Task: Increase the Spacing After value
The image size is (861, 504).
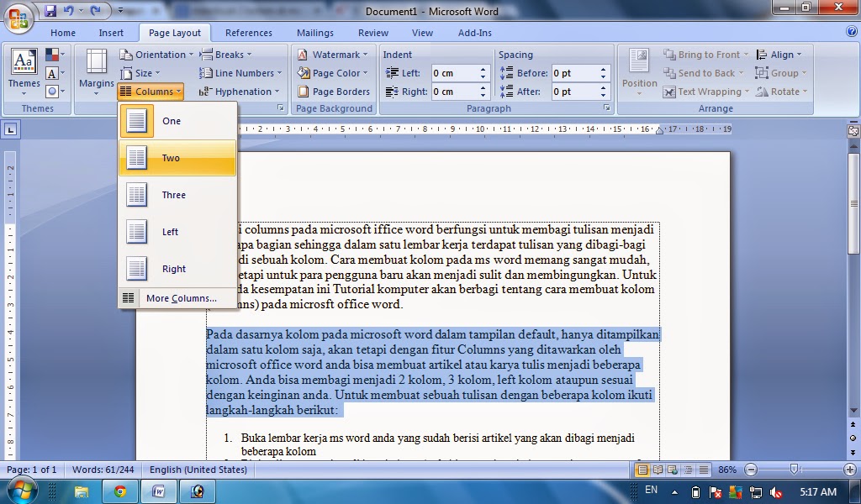Action: pyautogui.click(x=604, y=88)
